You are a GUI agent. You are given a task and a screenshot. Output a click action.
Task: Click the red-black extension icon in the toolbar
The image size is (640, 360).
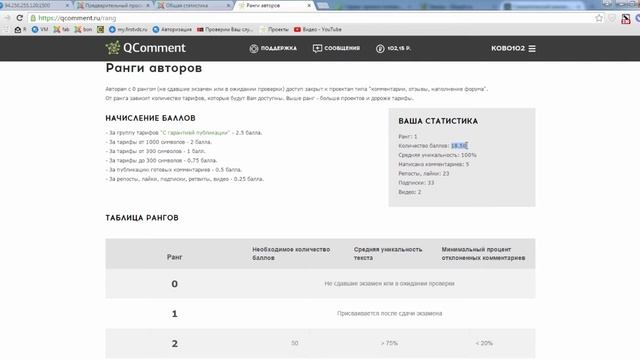[626, 18]
